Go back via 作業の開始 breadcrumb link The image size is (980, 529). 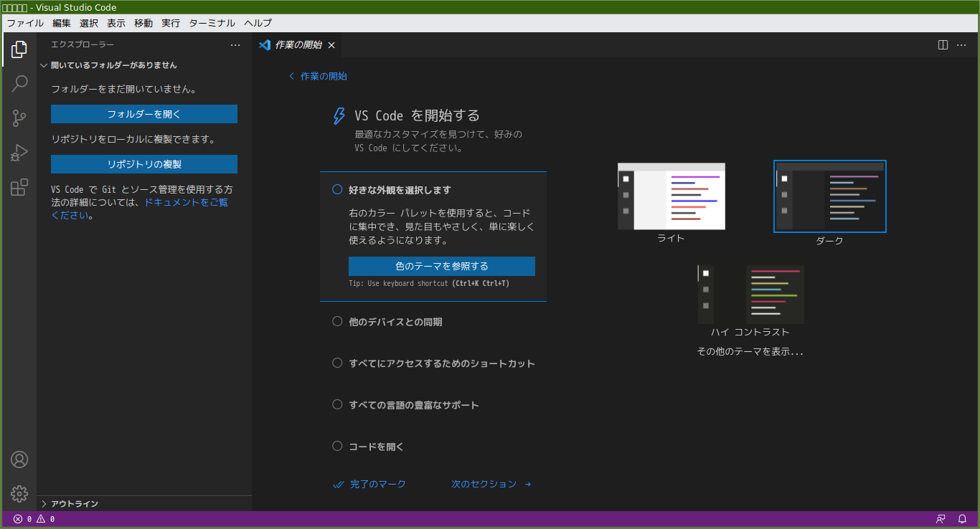(318, 76)
